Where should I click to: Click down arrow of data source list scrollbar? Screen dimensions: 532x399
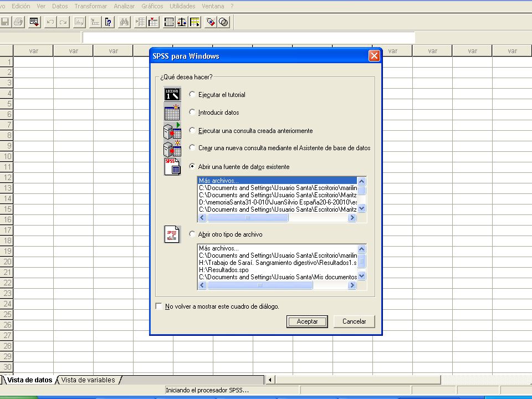[x=361, y=208]
